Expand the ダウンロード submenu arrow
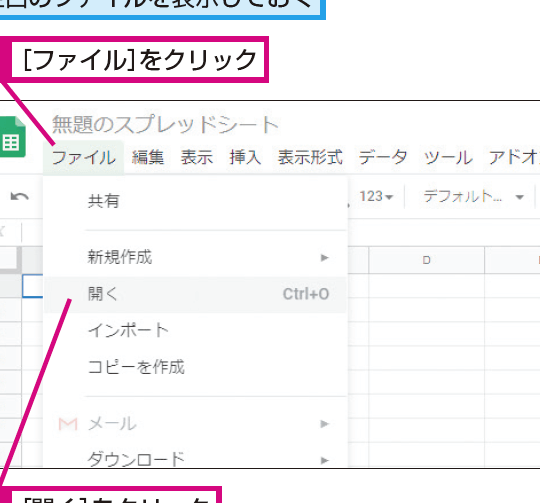The height and width of the screenshot is (503, 540). [x=324, y=460]
